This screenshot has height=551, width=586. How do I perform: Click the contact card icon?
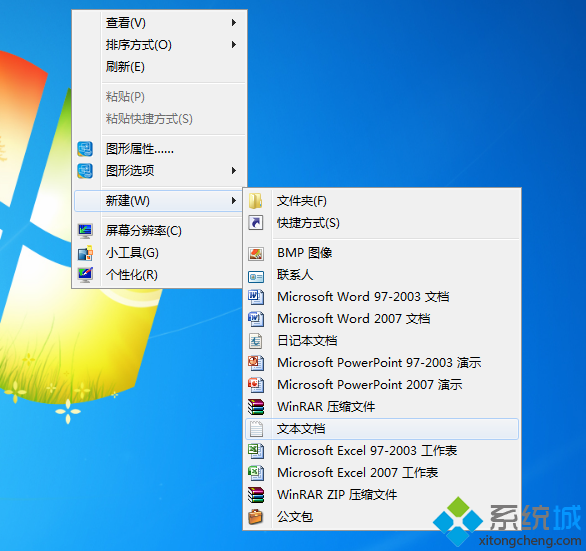[x=256, y=276]
